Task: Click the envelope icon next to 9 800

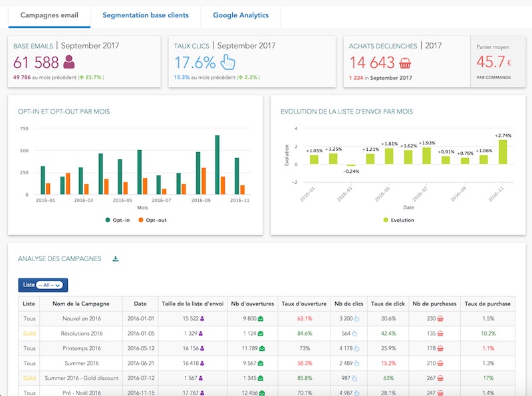Action: (x=261, y=319)
